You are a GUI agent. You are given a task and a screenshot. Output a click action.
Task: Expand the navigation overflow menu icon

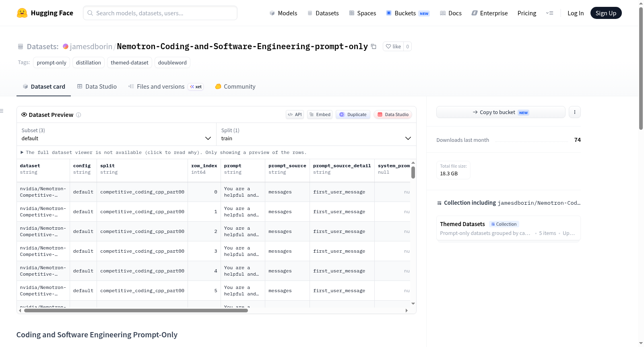coord(549,13)
